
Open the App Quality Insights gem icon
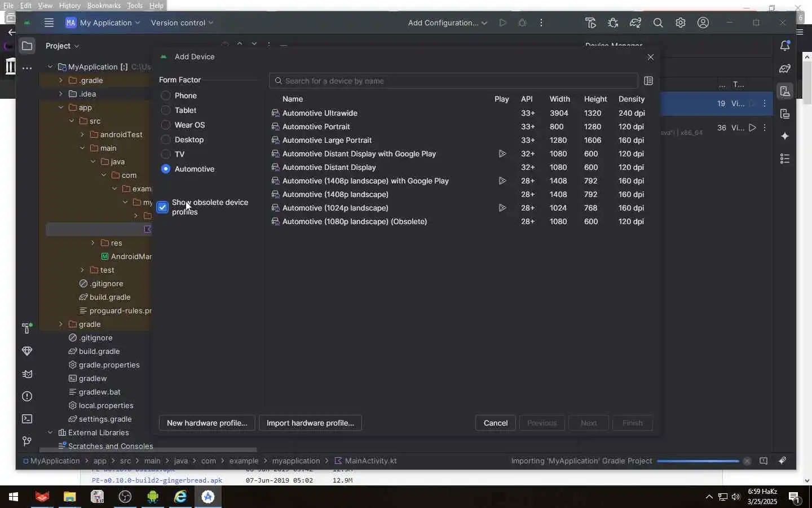(27, 351)
